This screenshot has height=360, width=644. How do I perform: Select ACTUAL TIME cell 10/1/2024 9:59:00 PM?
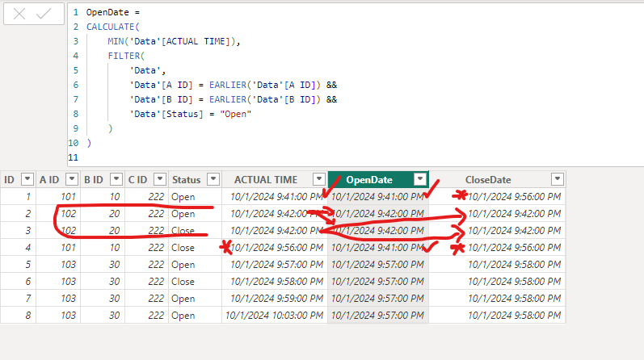[x=275, y=299]
